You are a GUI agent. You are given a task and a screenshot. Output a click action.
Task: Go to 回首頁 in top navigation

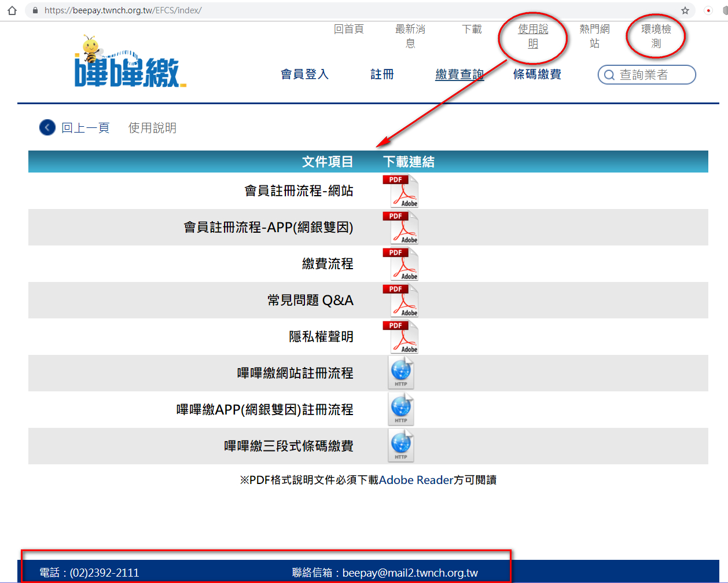point(349,30)
